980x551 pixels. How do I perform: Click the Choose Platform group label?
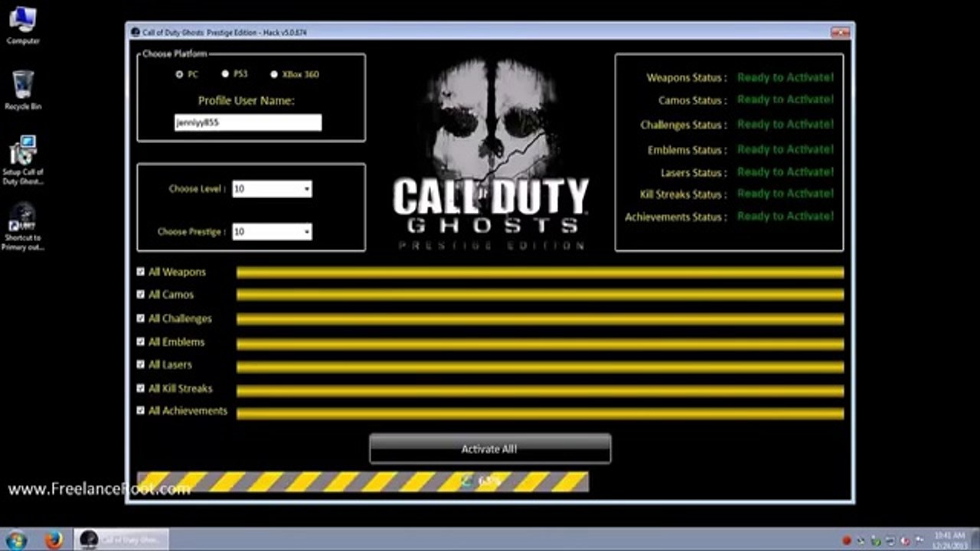pyautogui.click(x=175, y=54)
